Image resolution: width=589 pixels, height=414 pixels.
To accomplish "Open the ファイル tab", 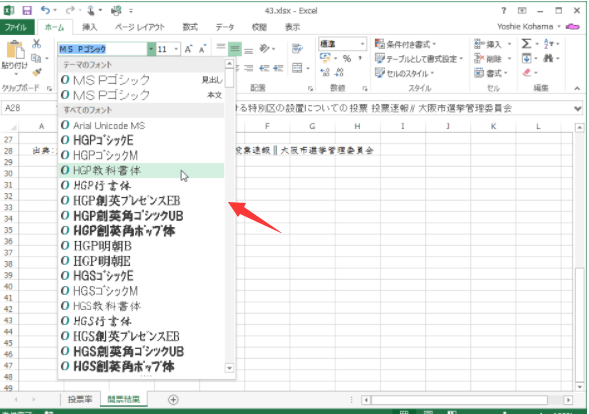I will 16,27.
